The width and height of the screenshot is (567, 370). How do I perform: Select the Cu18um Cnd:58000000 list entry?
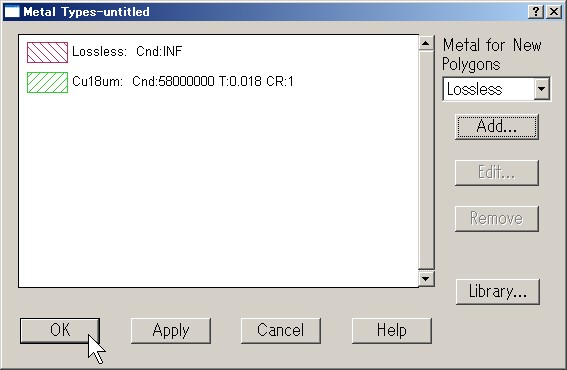pyautogui.click(x=183, y=81)
